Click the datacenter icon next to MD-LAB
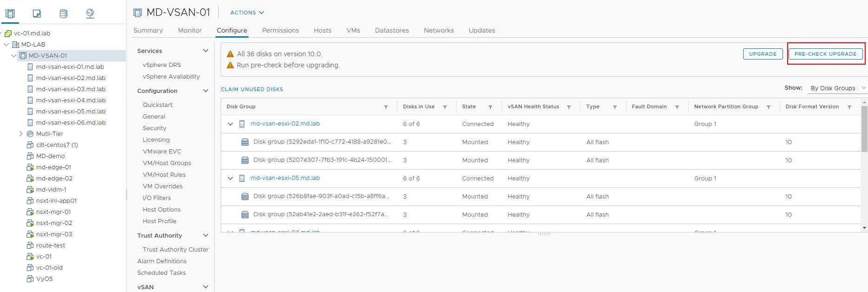Image resolution: width=868 pixels, height=292 pixels. point(16,45)
